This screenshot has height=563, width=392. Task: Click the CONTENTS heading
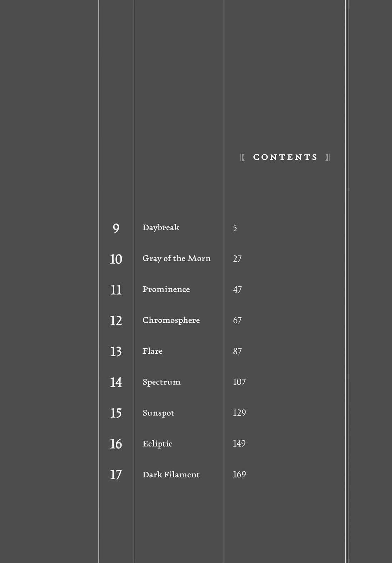(x=285, y=157)
